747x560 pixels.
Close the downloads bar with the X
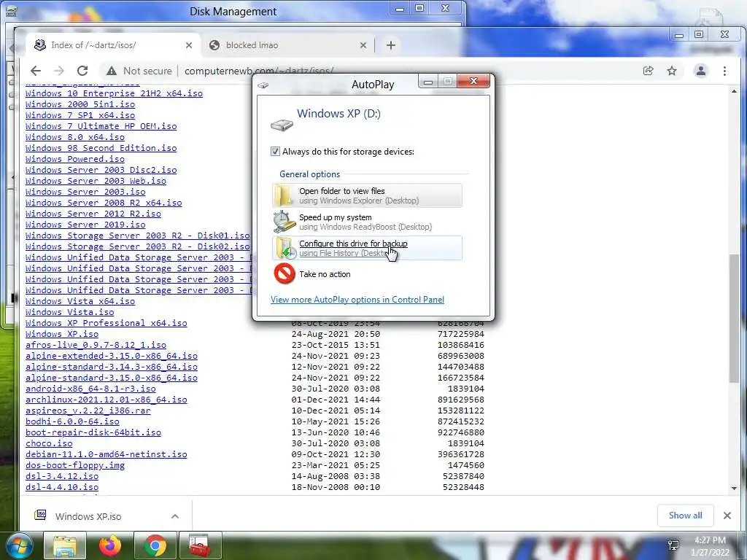pyautogui.click(x=727, y=516)
